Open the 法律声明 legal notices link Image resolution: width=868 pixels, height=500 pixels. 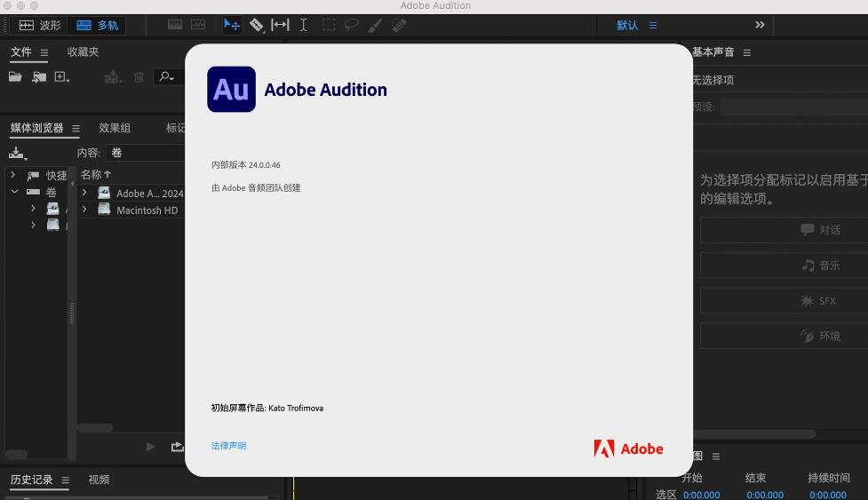[228, 446]
